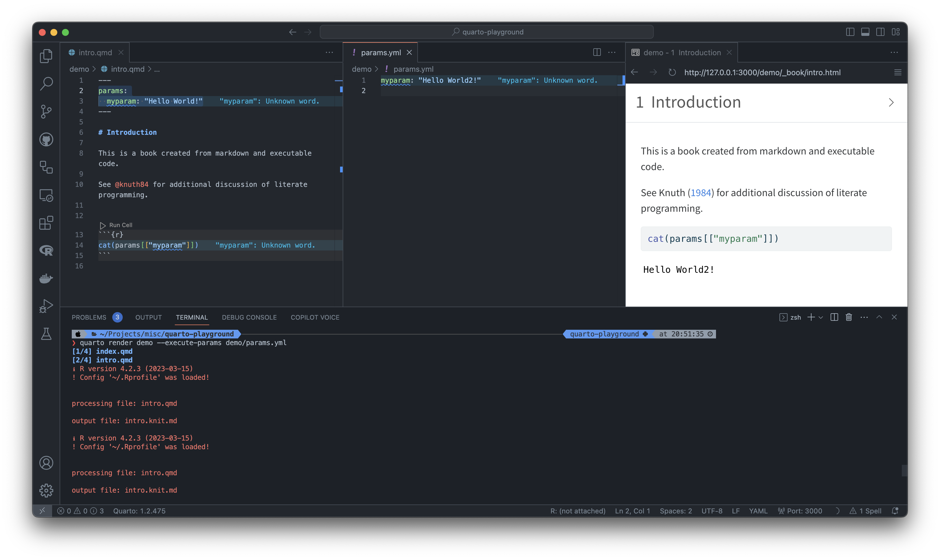The height and width of the screenshot is (560, 940).
Task: Open the DEBUG CONSOLE panel tab
Action: 249,317
